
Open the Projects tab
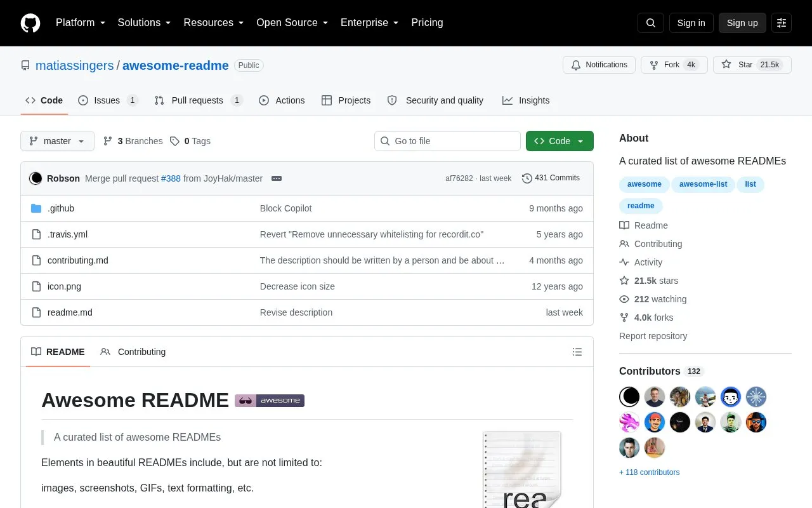(x=346, y=100)
